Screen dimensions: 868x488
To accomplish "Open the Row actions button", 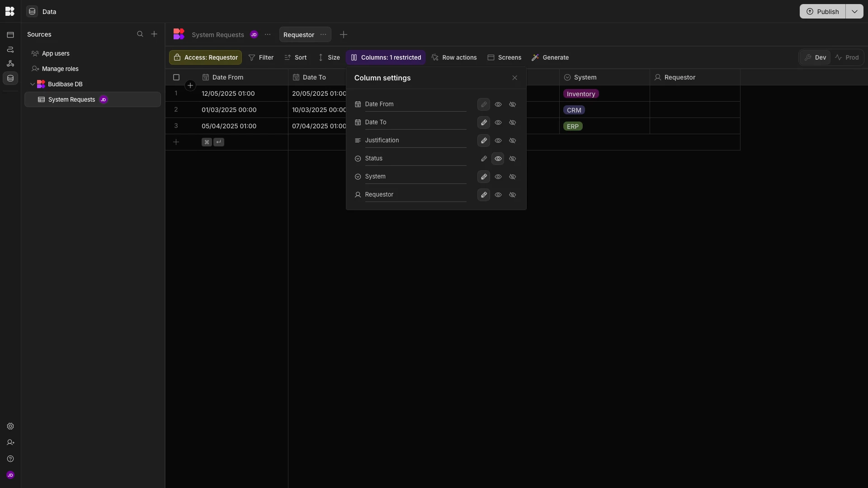I will coord(454,58).
